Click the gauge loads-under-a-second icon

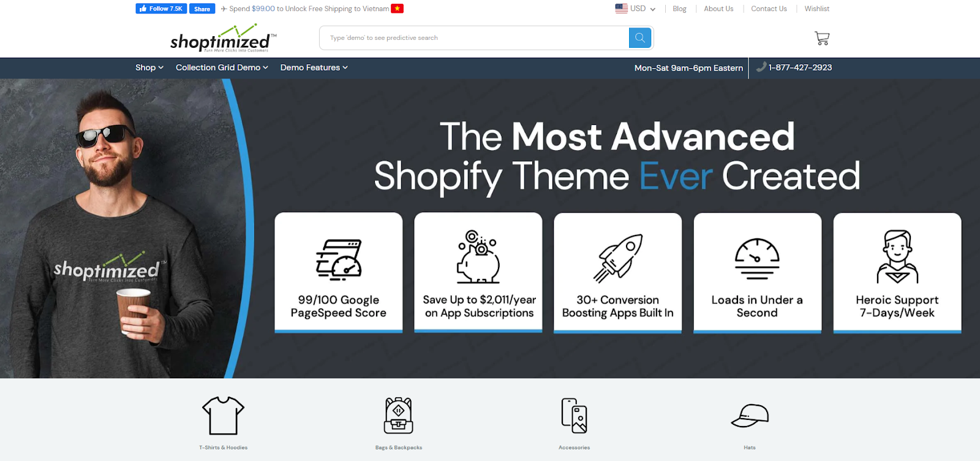[757, 259]
